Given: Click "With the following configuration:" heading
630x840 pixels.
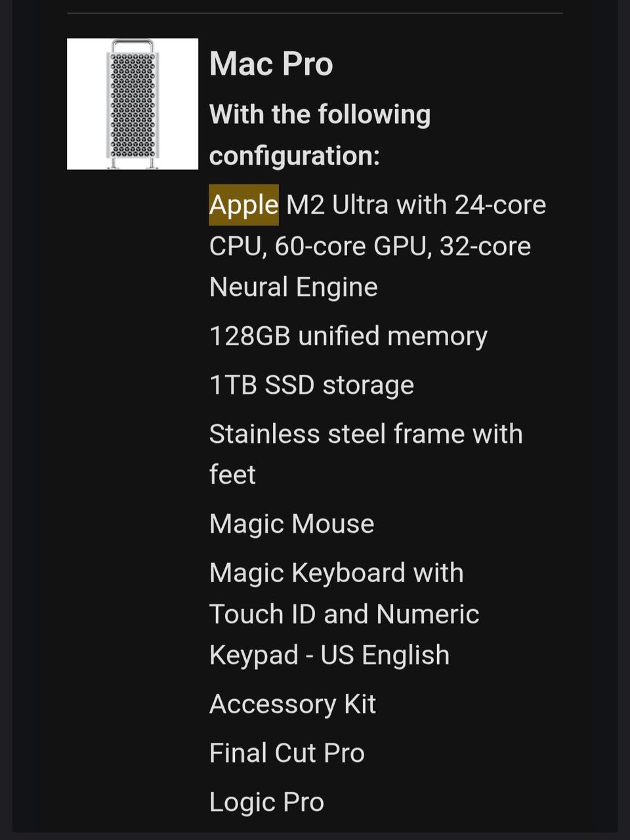Looking at the screenshot, I should (x=320, y=135).
